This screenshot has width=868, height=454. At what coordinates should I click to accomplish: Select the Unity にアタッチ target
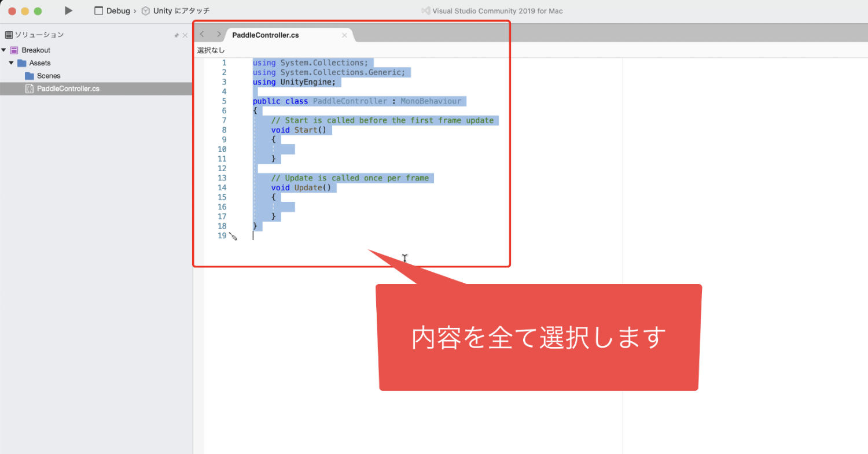(181, 11)
